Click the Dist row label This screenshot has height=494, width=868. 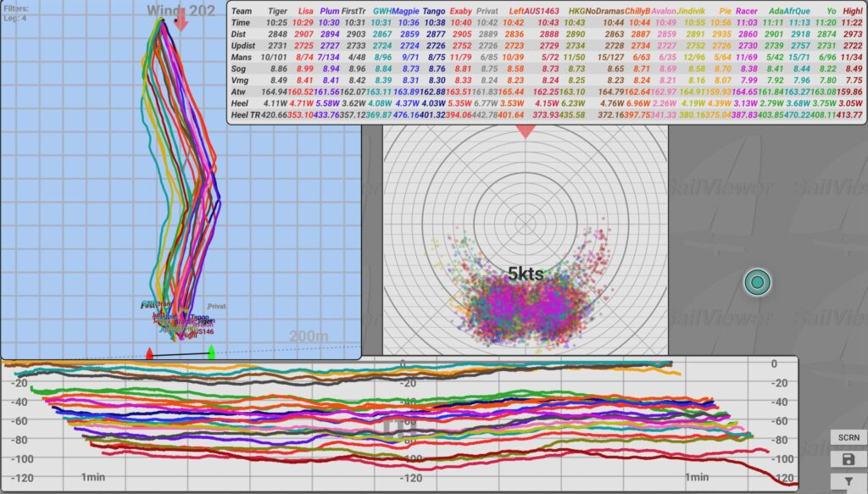click(x=238, y=34)
